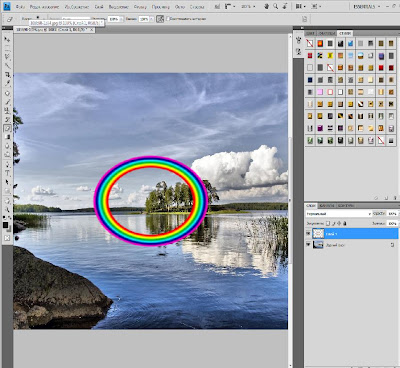Open the eraser mode dropdown in options bar
The width and height of the screenshot is (400, 368).
click(76, 19)
